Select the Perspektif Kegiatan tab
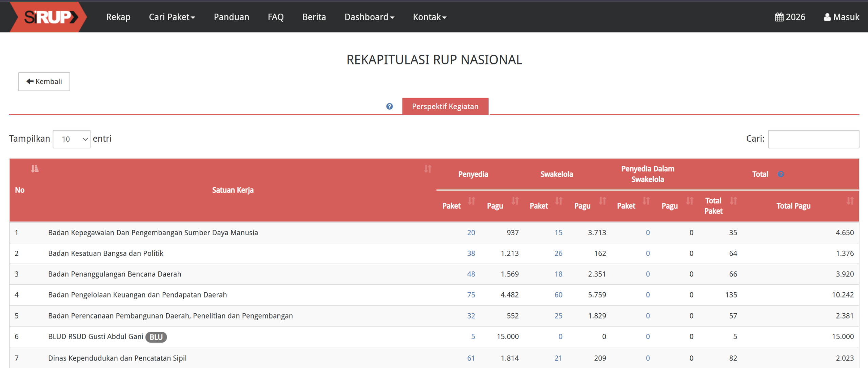Screen dimensions: 868x368 pos(445,106)
